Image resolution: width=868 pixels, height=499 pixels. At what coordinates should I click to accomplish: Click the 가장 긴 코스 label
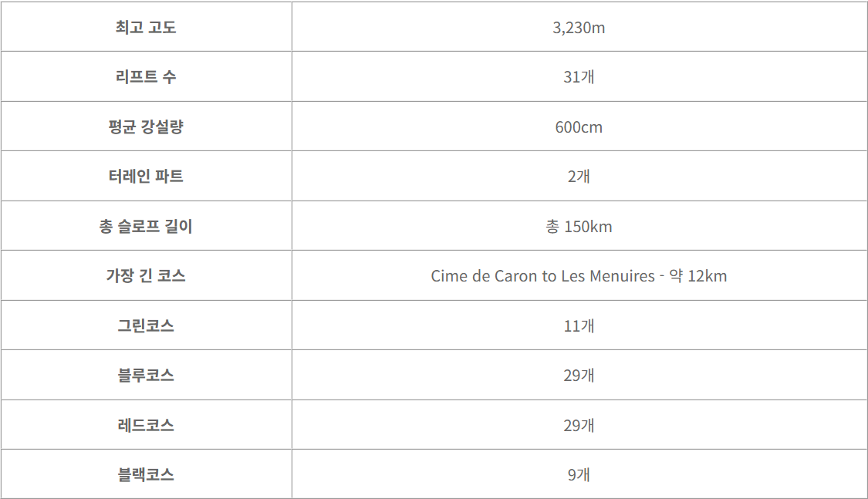(146, 275)
